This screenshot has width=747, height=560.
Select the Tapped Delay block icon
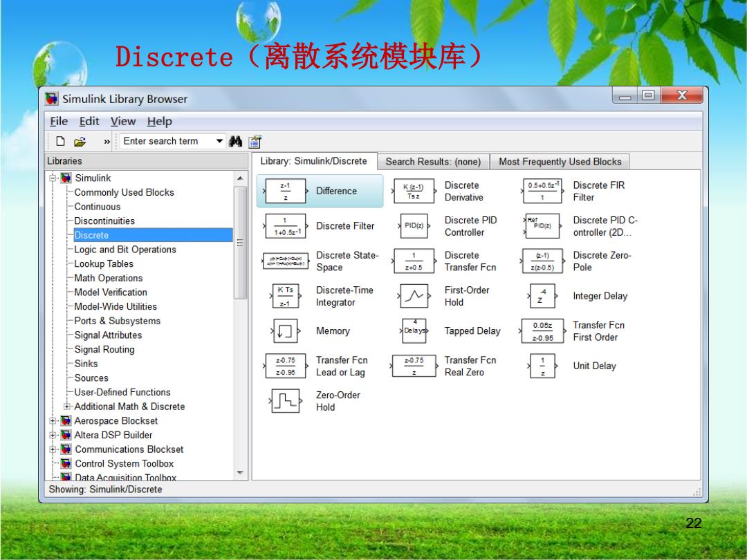[x=414, y=331]
